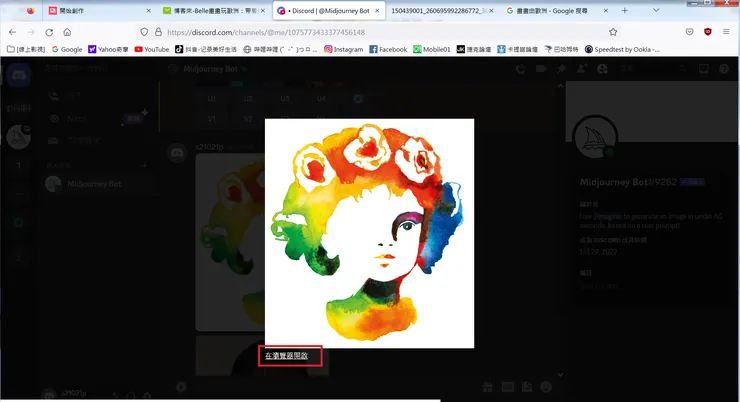The image size is (740, 402).
Task: Click dimmed Discord home logo in server sidebar
Action: [x=18, y=75]
